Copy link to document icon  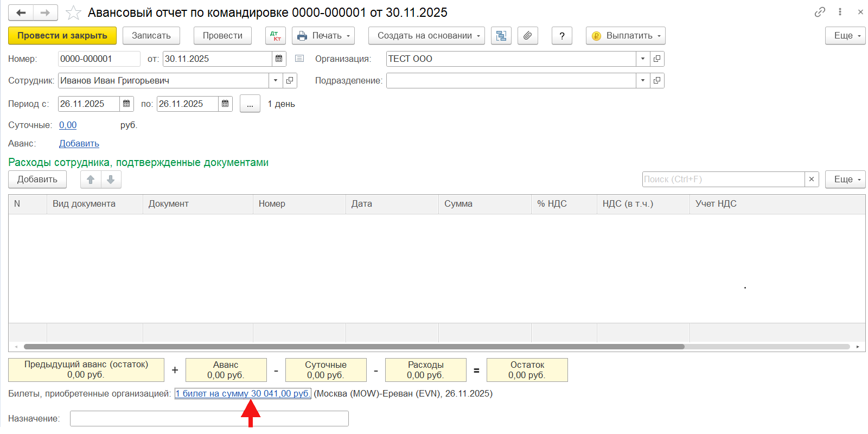tap(820, 12)
